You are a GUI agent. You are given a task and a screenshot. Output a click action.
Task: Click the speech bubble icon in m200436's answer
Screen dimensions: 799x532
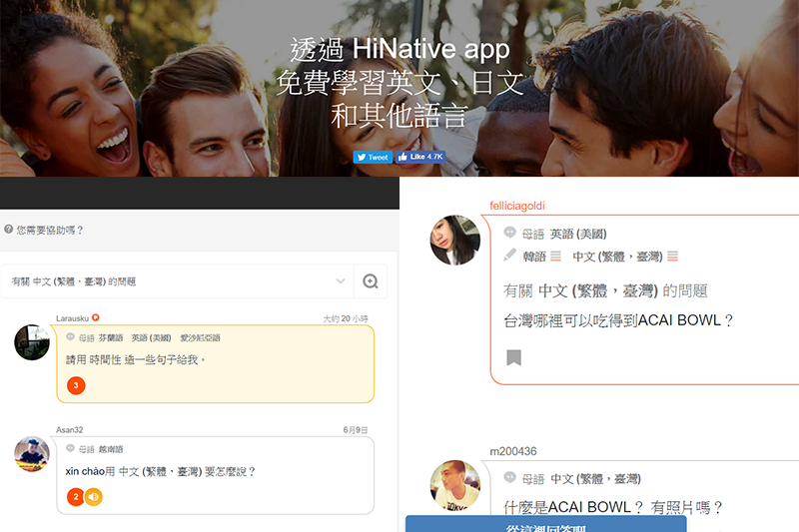[509, 477]
